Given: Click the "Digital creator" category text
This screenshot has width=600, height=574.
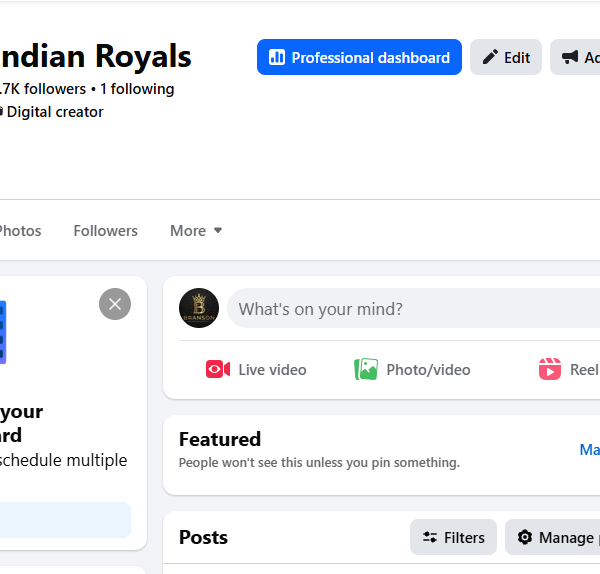Looking at the screenshot, I should pos(55,112).
